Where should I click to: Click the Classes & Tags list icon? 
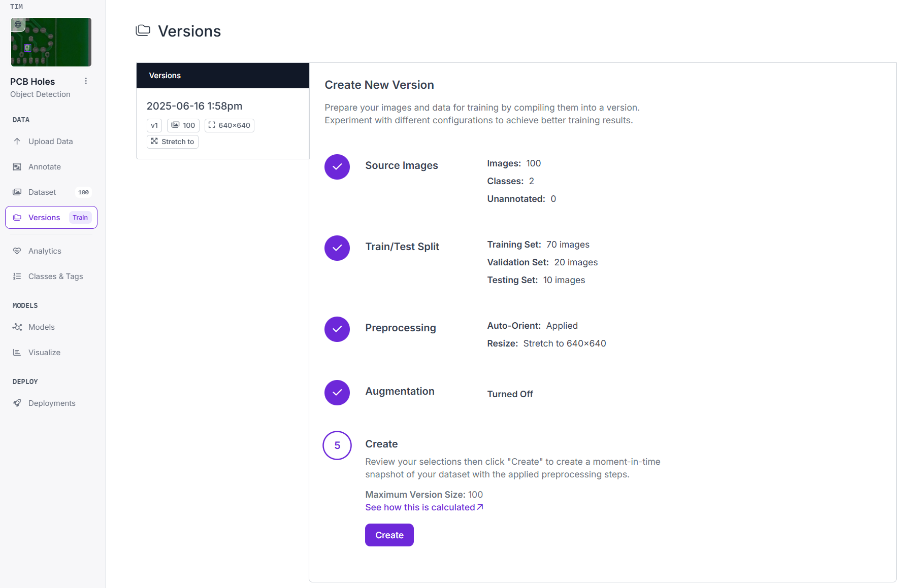point(17,276)
